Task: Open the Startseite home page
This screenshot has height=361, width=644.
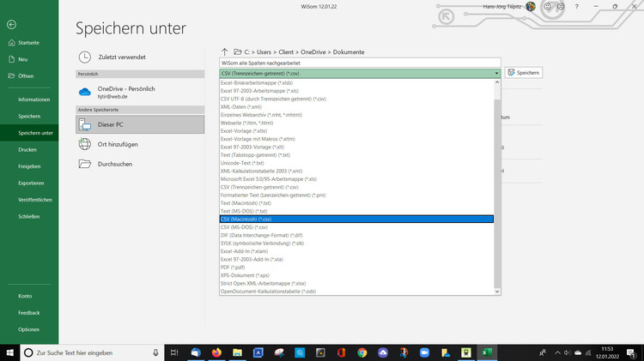Action: [28, 43]
